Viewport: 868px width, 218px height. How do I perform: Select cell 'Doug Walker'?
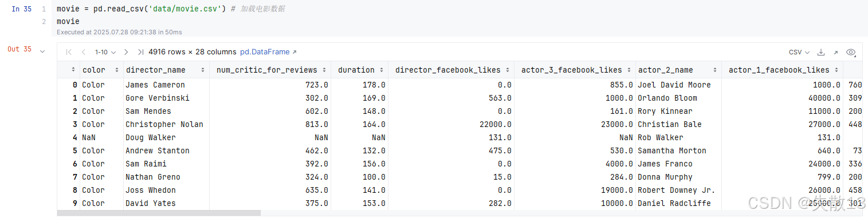click(x=151, y=137)
